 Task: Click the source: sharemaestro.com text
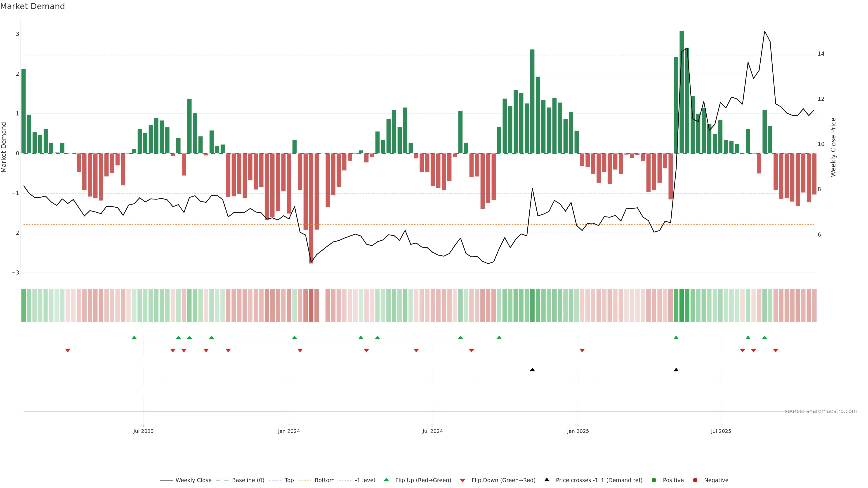click(821, 411)
